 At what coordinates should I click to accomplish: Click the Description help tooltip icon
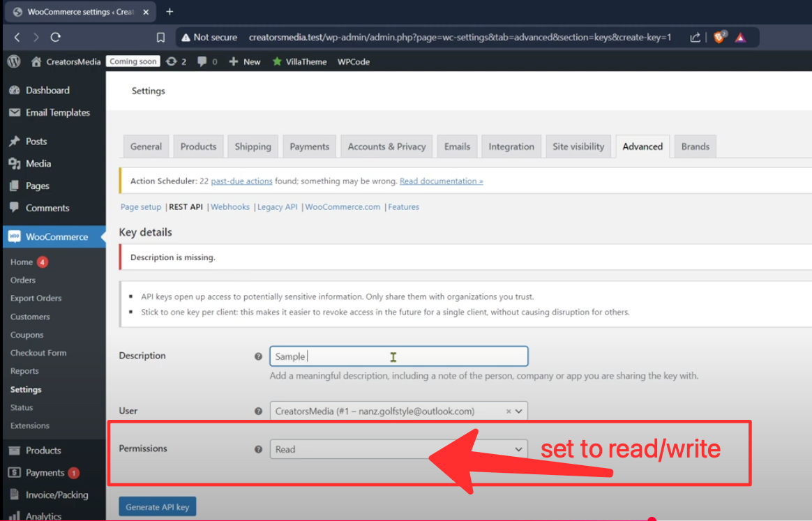(258, 356)
